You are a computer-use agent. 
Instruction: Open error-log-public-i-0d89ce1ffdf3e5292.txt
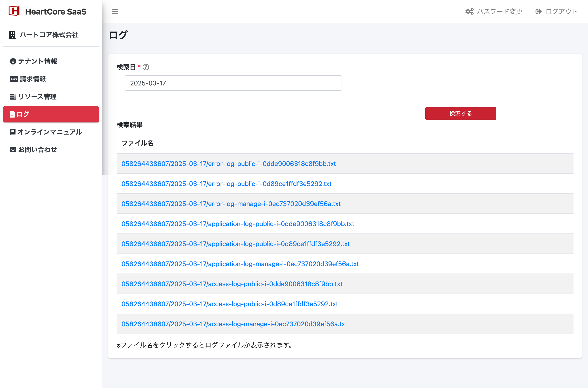[x=226, y=184]
